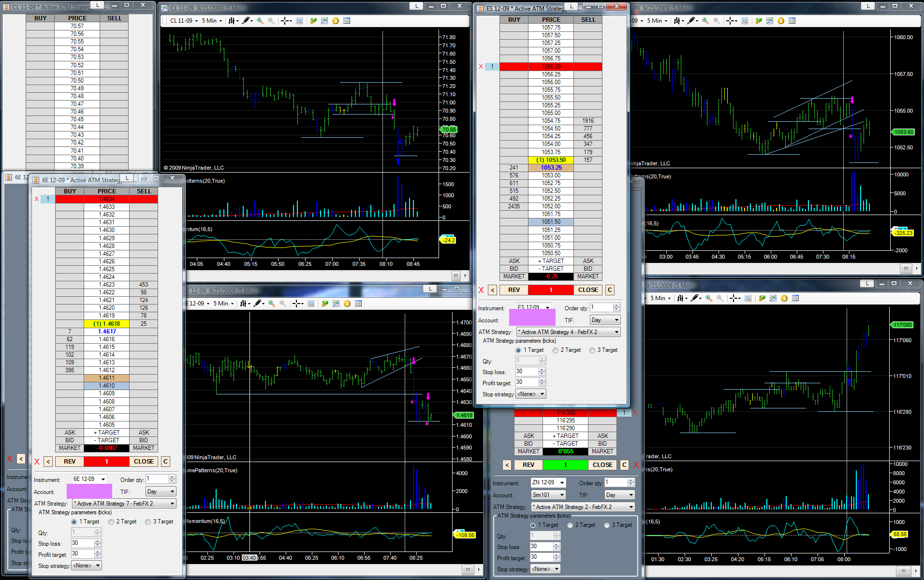Select 1 Target radio in ES order panel

click(x=518, y=350)
